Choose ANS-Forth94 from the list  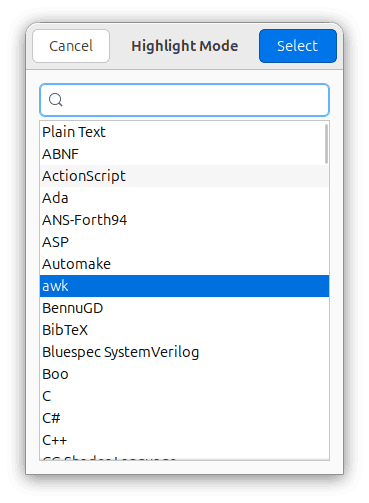click(x=184, y=220)
